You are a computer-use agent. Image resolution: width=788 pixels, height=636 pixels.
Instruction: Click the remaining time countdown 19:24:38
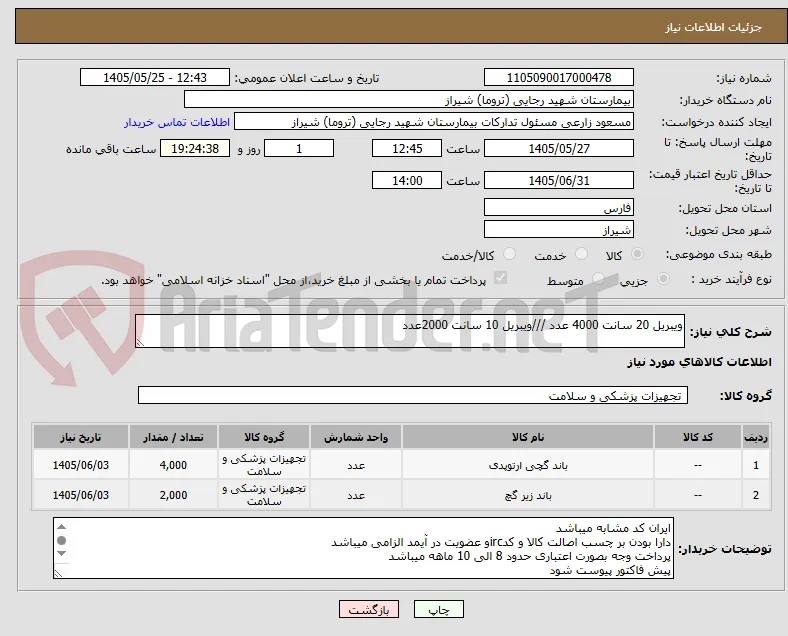195,149
